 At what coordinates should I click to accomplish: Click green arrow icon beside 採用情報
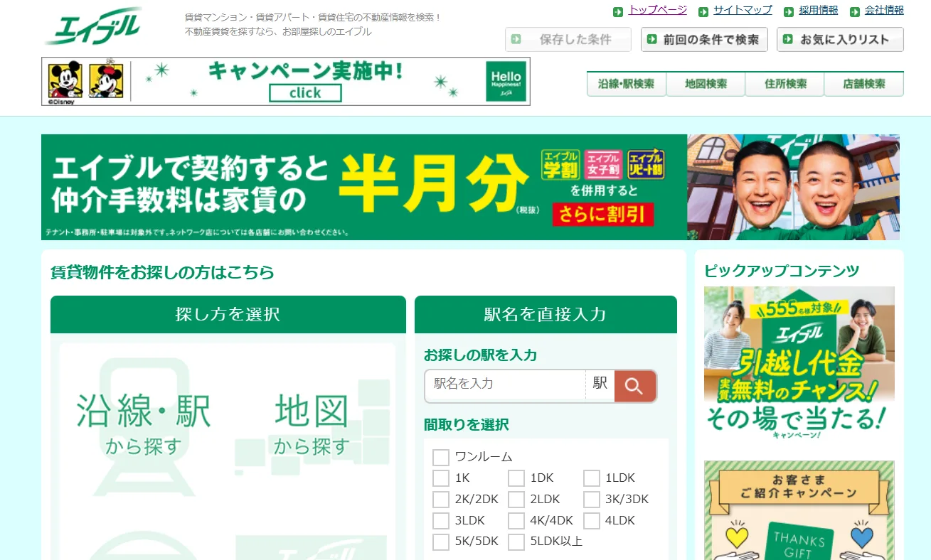pyautogui.click(x=789, y=11)
